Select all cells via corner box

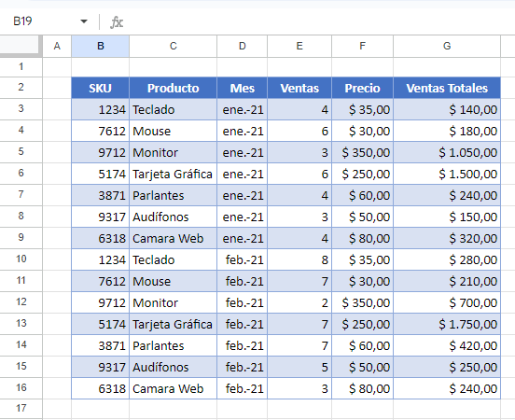click(x=21, y=46)
